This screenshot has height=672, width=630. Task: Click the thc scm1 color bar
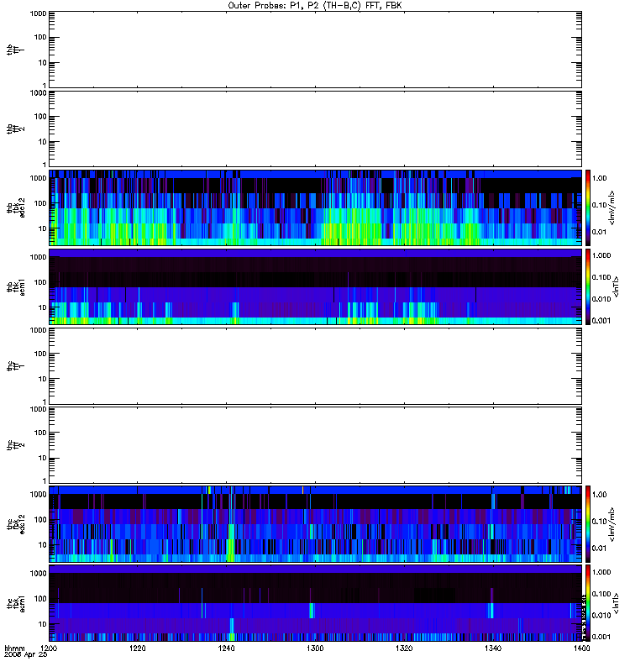pos(588,603)
